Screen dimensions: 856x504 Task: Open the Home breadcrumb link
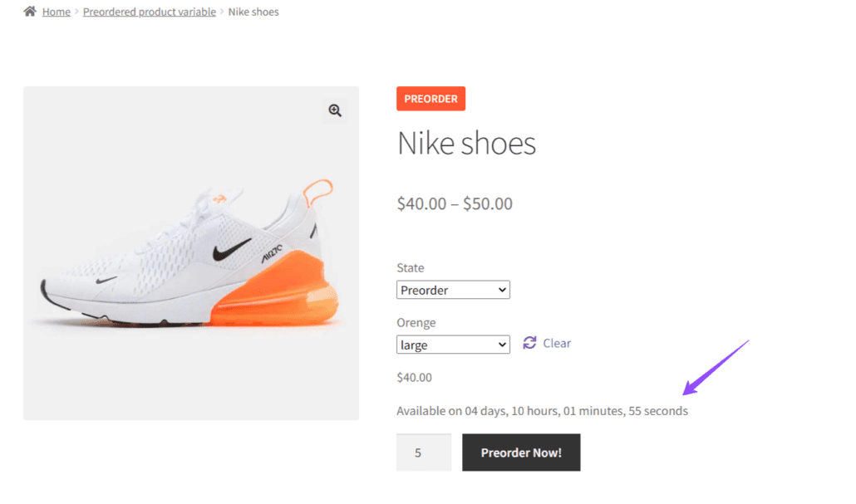57,12
